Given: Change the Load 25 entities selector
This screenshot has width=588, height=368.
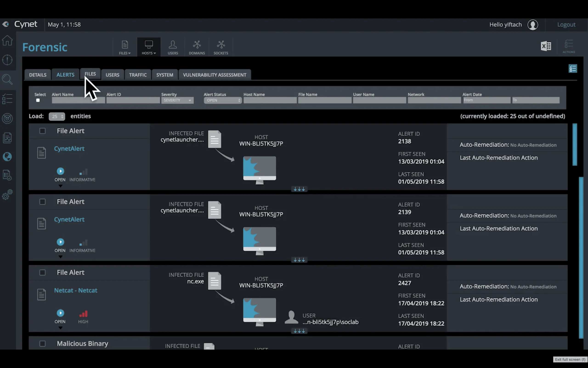Looking at the screenshot, I should (x=57, y=116).
